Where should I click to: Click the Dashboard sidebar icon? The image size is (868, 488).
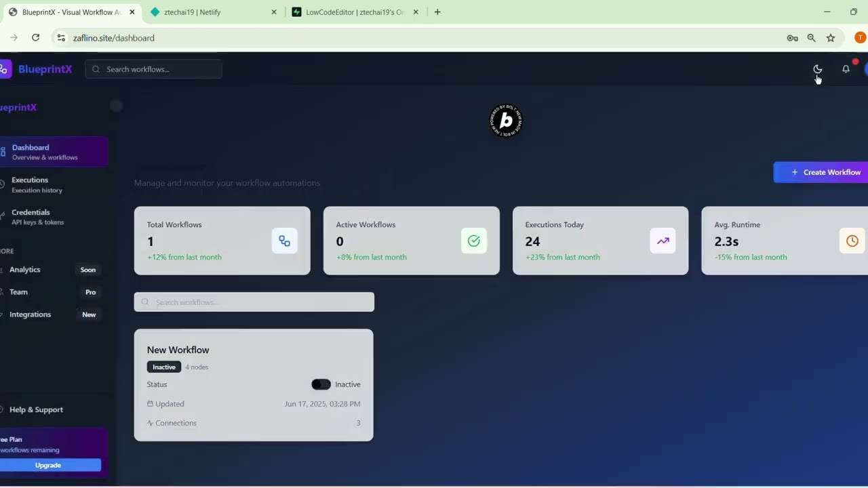(3, 152)
